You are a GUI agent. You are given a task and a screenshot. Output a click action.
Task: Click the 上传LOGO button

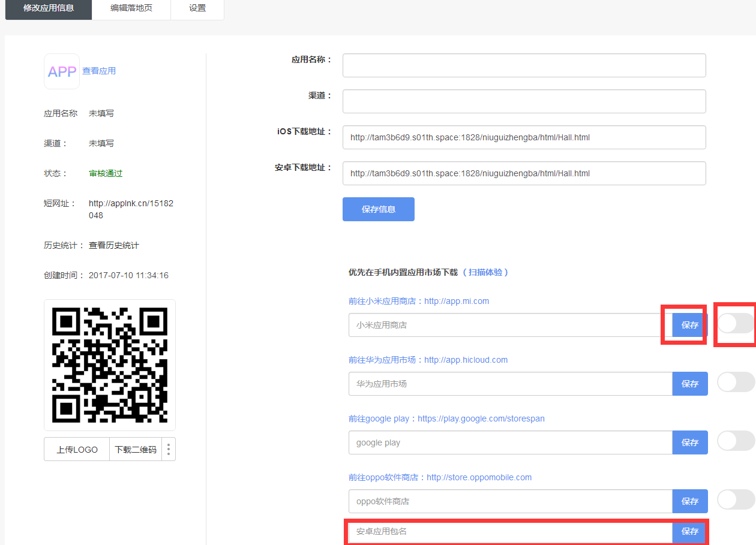(x=77, y=449)
